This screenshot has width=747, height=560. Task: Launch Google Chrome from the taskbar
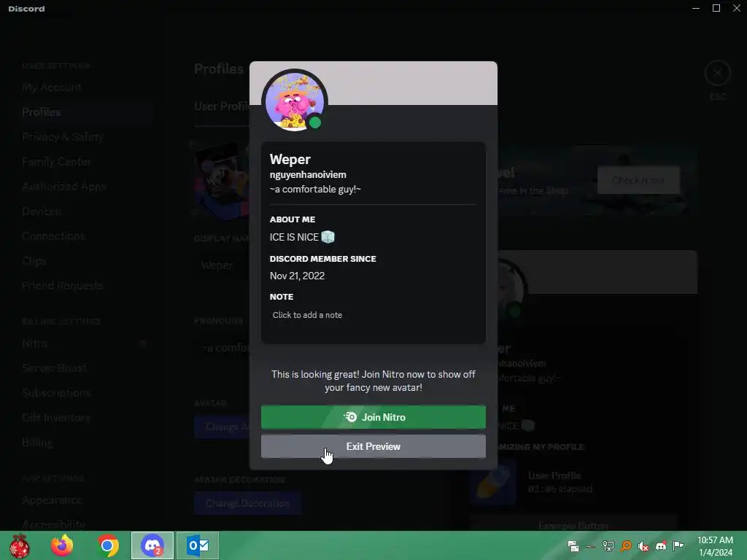[108, 545]
